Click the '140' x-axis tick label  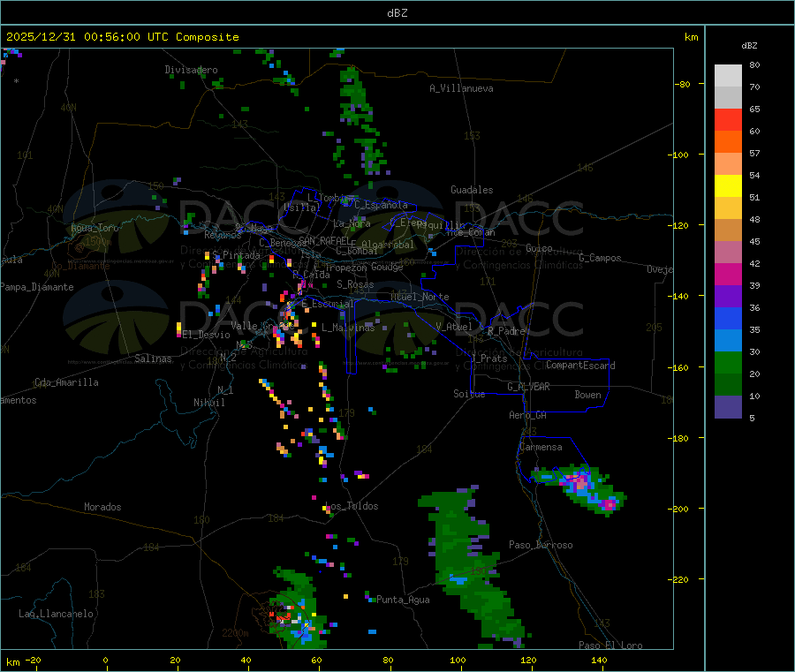(x=599, y=660)
